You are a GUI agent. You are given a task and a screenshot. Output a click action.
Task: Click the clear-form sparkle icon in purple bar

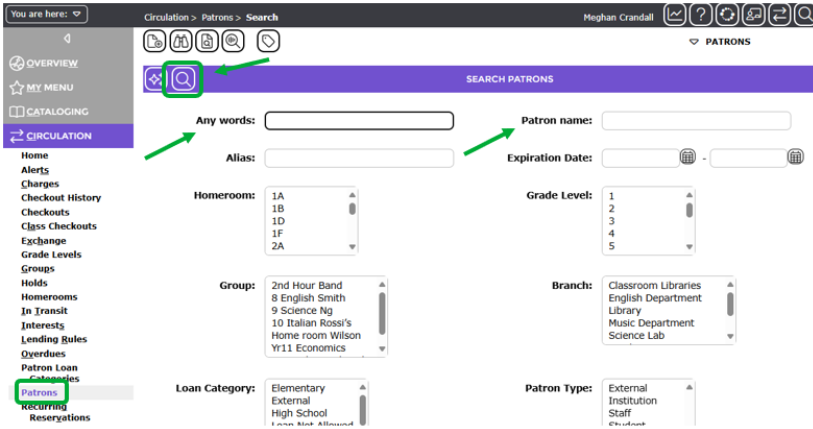pos(155,79)
